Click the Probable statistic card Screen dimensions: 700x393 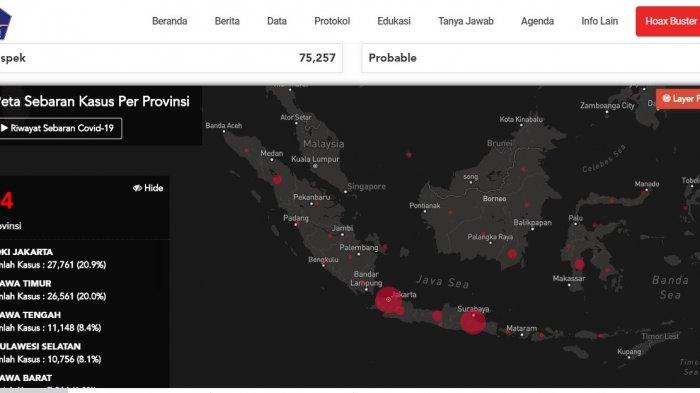[x=530, y=58]
